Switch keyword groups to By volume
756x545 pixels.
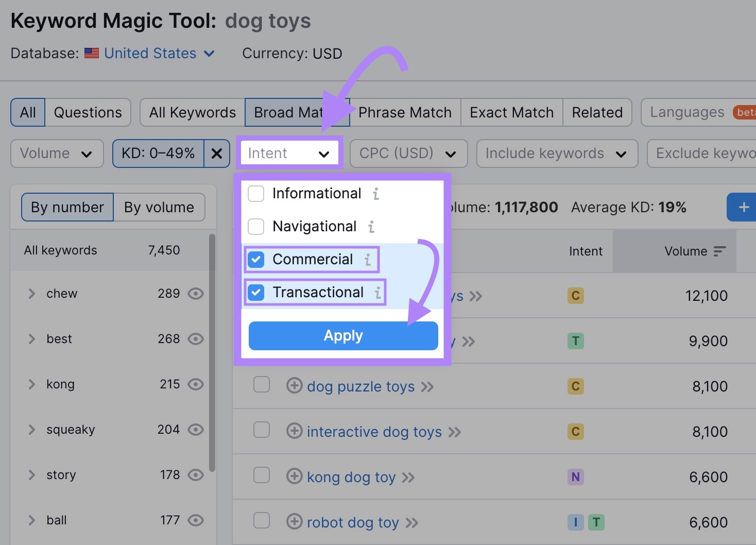coord(159,207)
